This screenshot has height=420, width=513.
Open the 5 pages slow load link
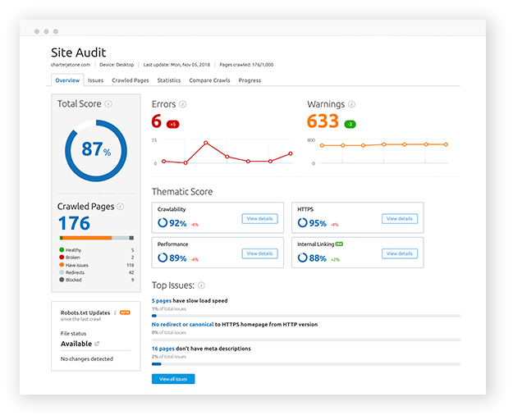click(x=162, y=301)
